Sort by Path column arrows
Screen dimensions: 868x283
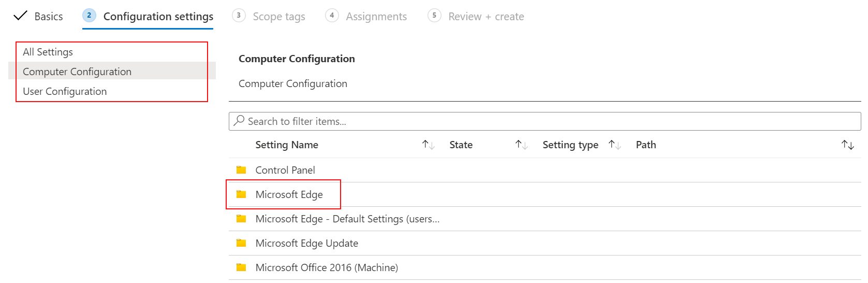(847, 145)
